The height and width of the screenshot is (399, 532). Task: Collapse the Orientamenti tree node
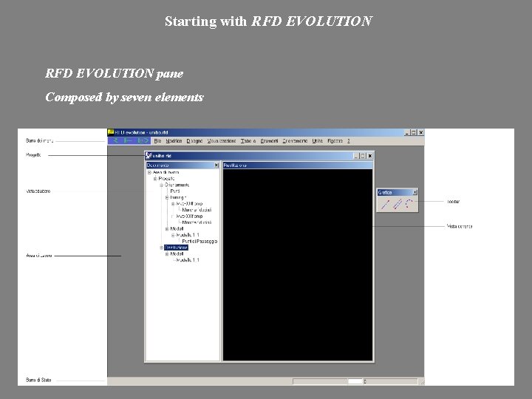161,185
